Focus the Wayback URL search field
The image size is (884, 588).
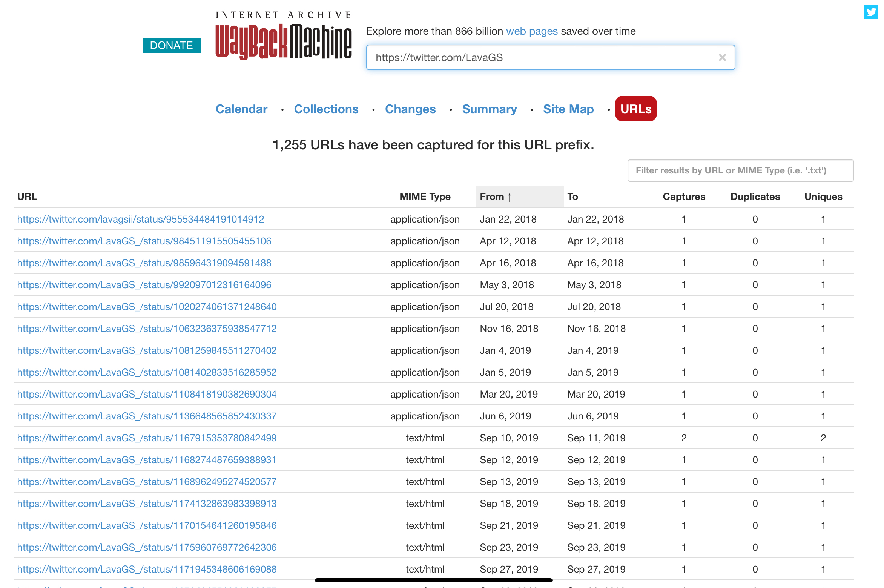pyautogui.click(x=551, y=58)
